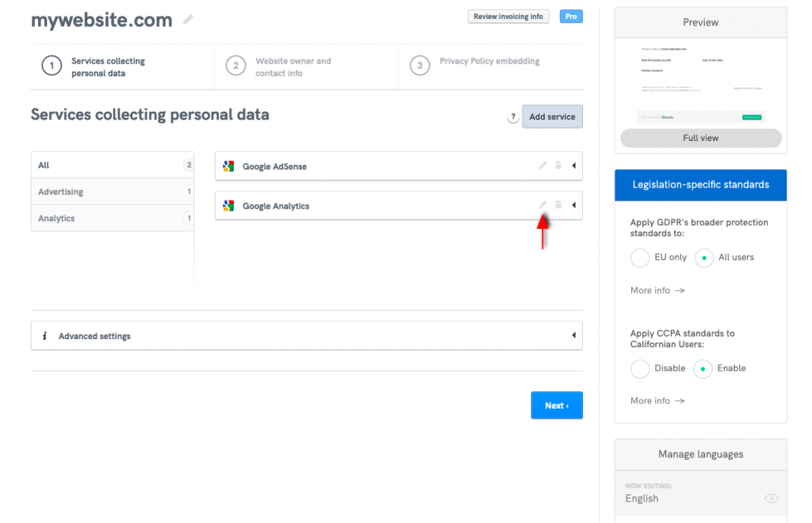The image size is (812, 523).
Task: Delete the Google AdSense service
Action: 558,166
